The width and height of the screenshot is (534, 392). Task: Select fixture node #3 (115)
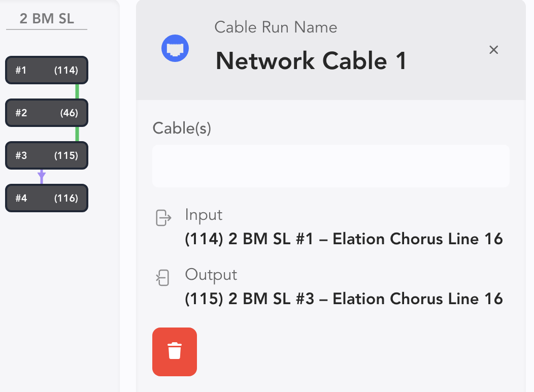pyautogui.click(x=47, y=155)
